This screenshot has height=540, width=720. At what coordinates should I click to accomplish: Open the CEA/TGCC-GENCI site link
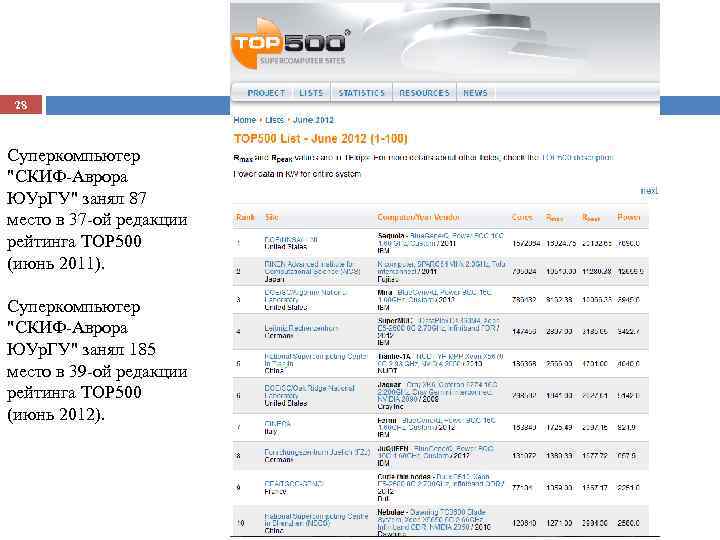[x=294, y=484]
